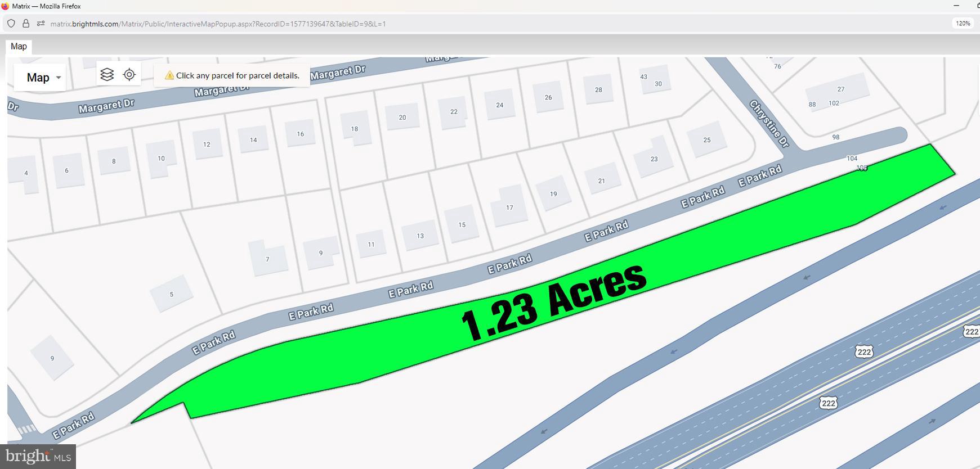Click building 25 near Chrystine Dr
This screenshot has width=980, height=469.
click(707, 140)
